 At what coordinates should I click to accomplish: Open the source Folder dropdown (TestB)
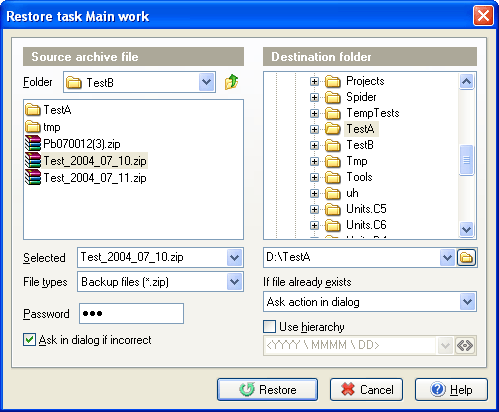tap(206, 82)
